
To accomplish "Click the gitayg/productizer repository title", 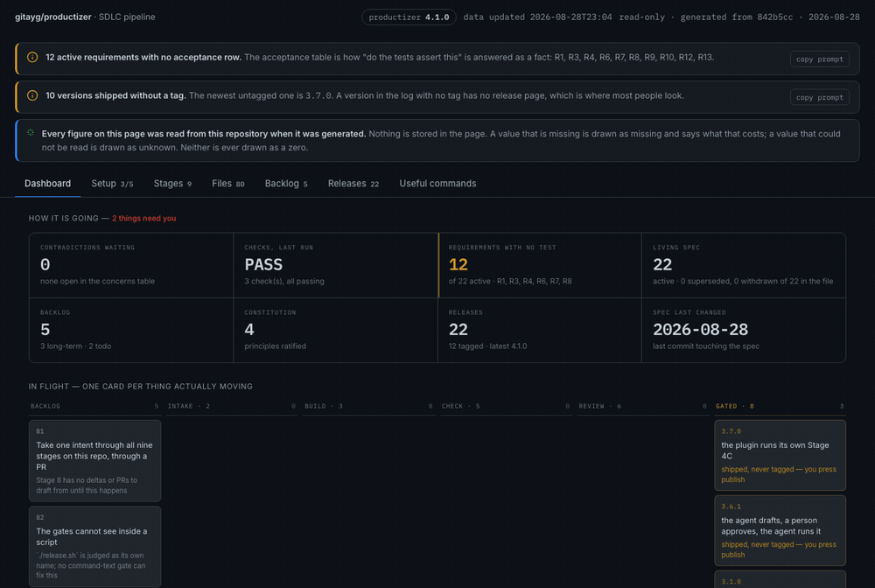I will (53, 17).
